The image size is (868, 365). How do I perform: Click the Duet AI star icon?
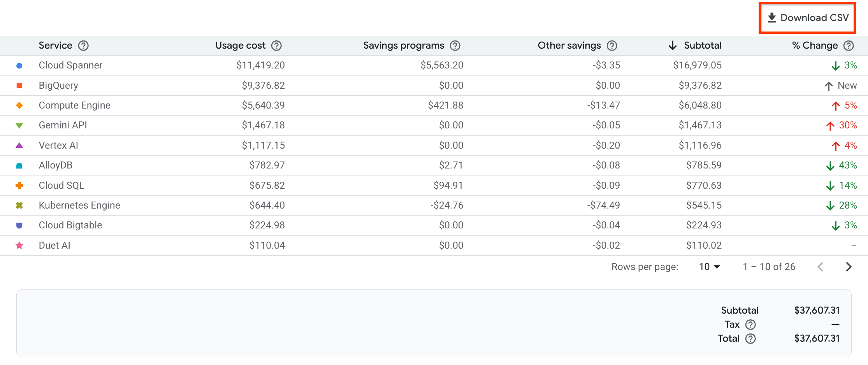pyautogui.click(x=19, y=245)
